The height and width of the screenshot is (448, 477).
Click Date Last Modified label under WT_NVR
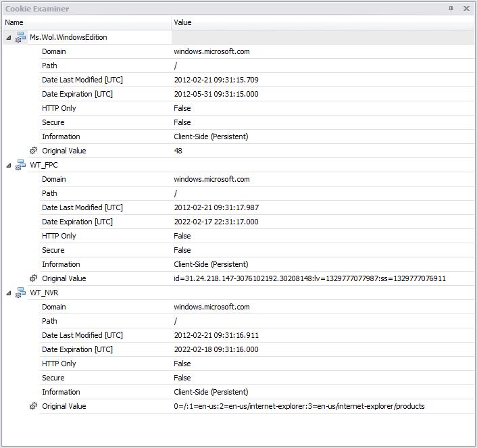82,335
